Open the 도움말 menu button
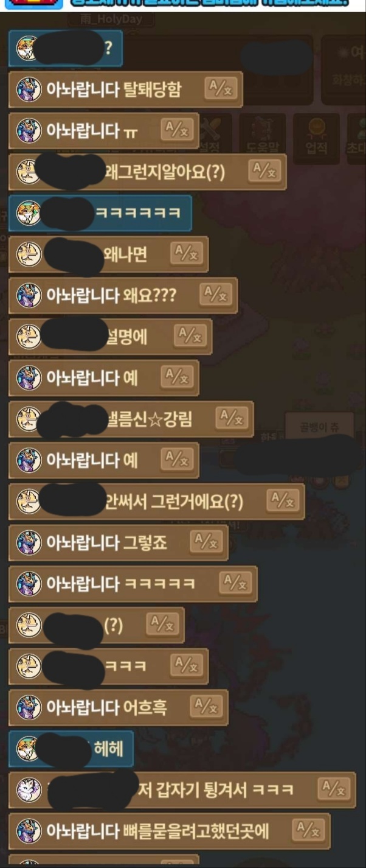Screen dimensions: 366x868 pos(262,138)
